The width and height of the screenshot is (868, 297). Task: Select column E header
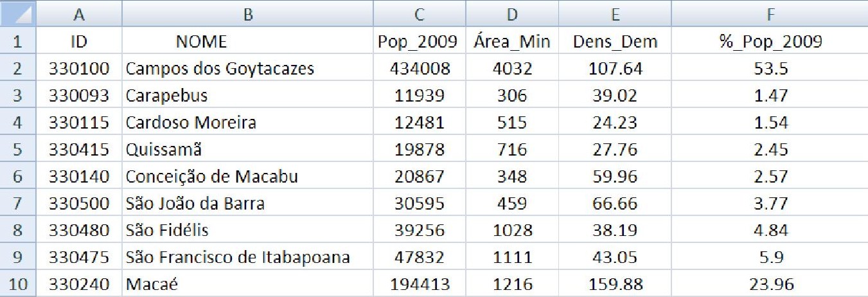pos(615,14)
